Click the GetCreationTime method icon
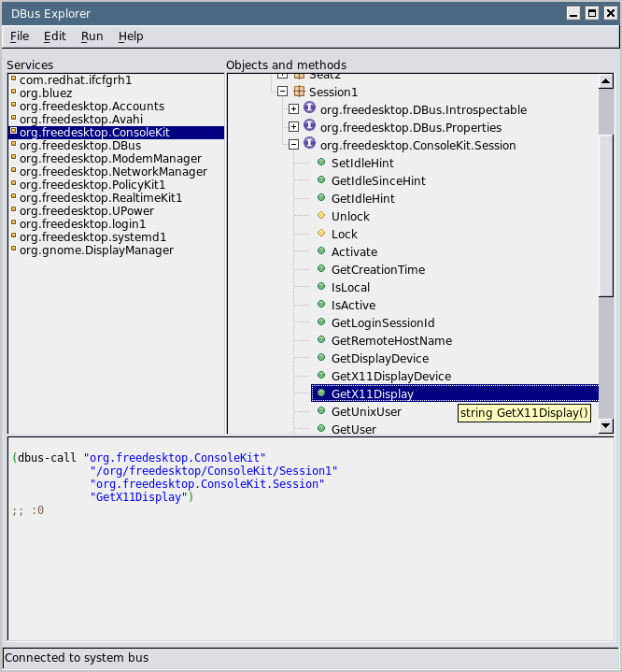The width and height of the screenshot is (622, 672). point(321,269)
